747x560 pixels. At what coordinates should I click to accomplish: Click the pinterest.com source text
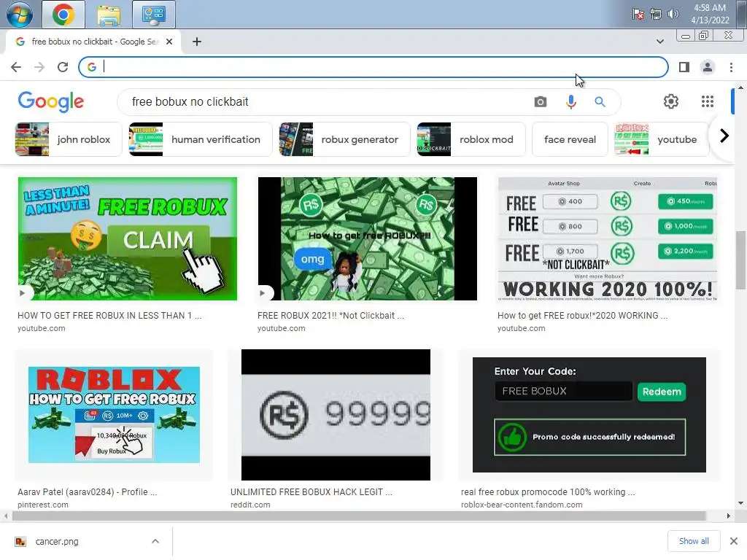(x=43, y=505)
